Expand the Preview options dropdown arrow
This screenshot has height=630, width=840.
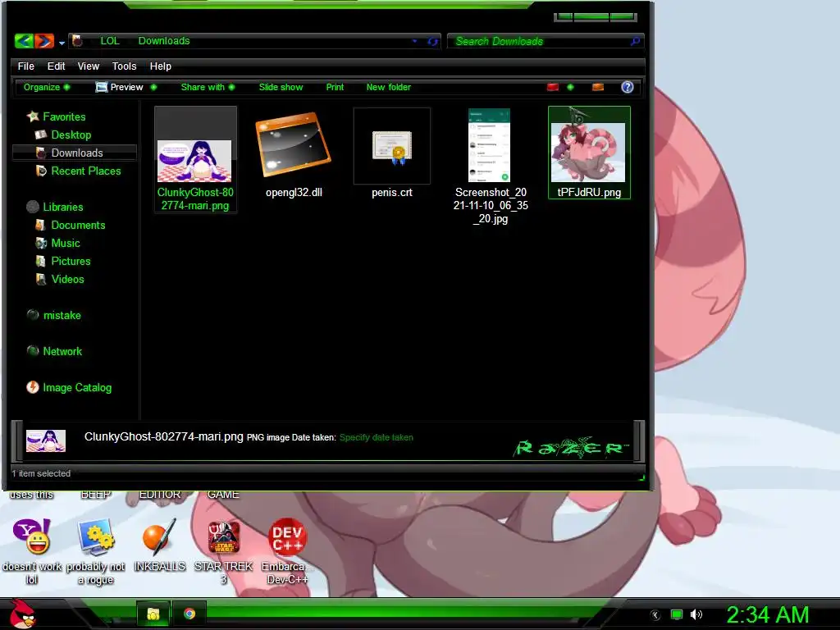point(153,87)
